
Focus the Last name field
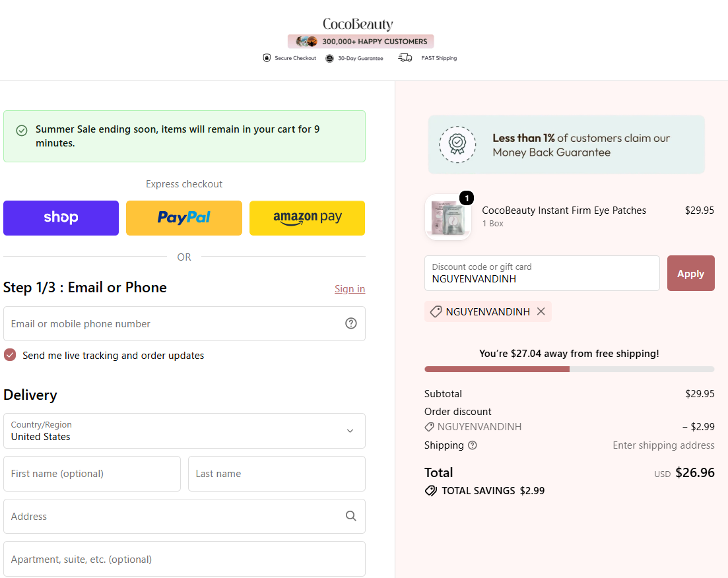(277, 474)
